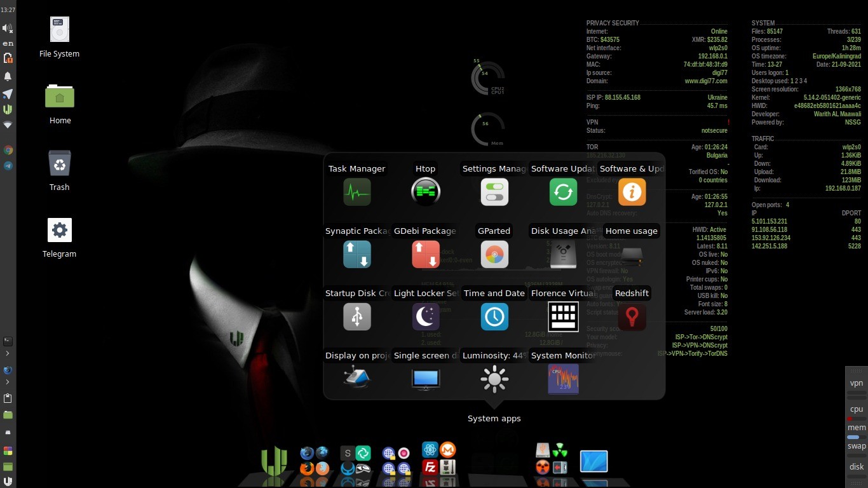The image size is (868, 488).
Task: Click the Monero icon in the dock
Action: 448,450
